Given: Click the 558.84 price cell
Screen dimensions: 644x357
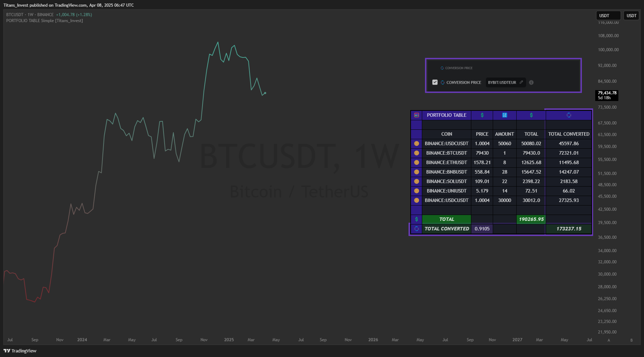Looking at the screenshot, I should [x=482, y=172].
